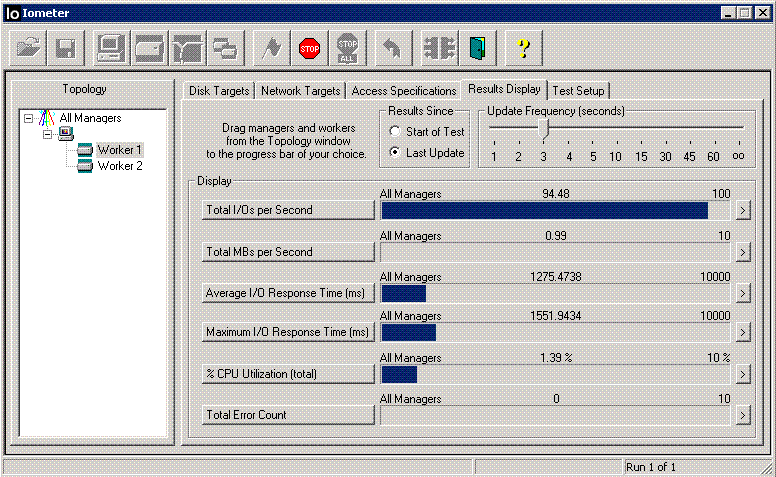Viewport: 776px width, 477px height.
Task: Start a new manager from toolbar
Action: pos(110,48)
